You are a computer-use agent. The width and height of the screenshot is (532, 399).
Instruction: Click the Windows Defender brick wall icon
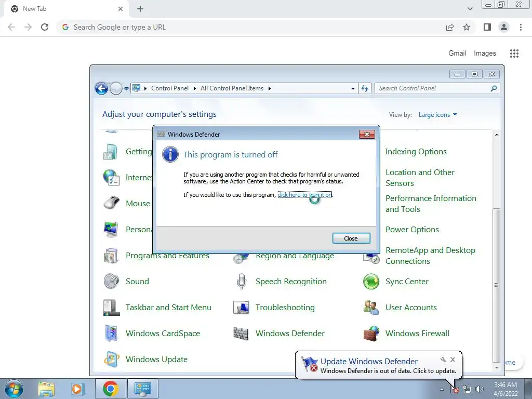241,333
